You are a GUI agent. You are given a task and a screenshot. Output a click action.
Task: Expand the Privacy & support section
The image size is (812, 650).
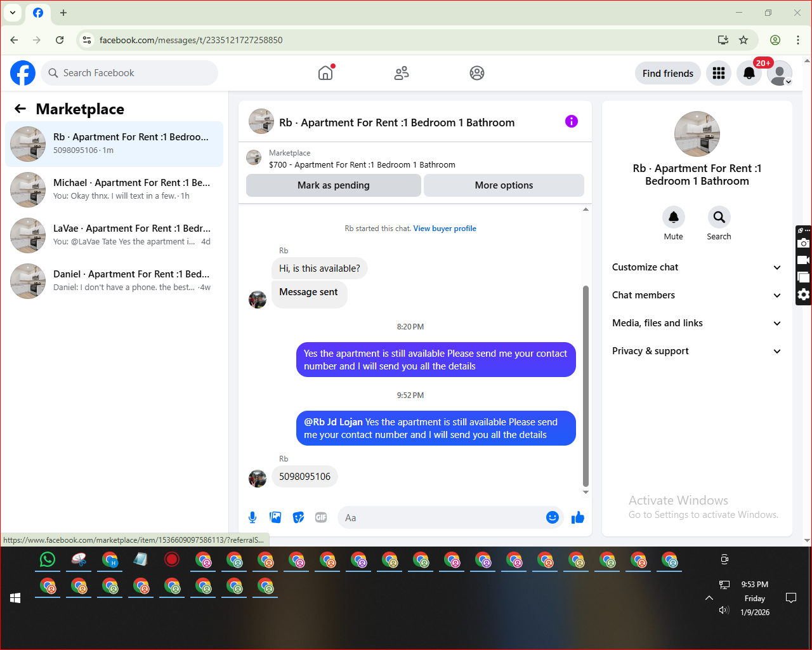697,351
